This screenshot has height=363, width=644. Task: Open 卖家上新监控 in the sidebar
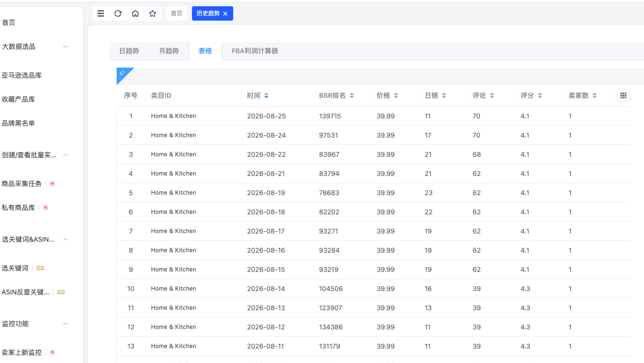pos(22,352)
